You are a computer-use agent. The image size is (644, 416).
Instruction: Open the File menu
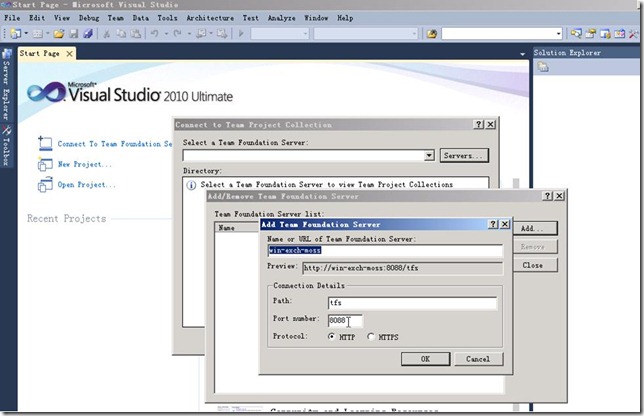(x=12, y=18)
